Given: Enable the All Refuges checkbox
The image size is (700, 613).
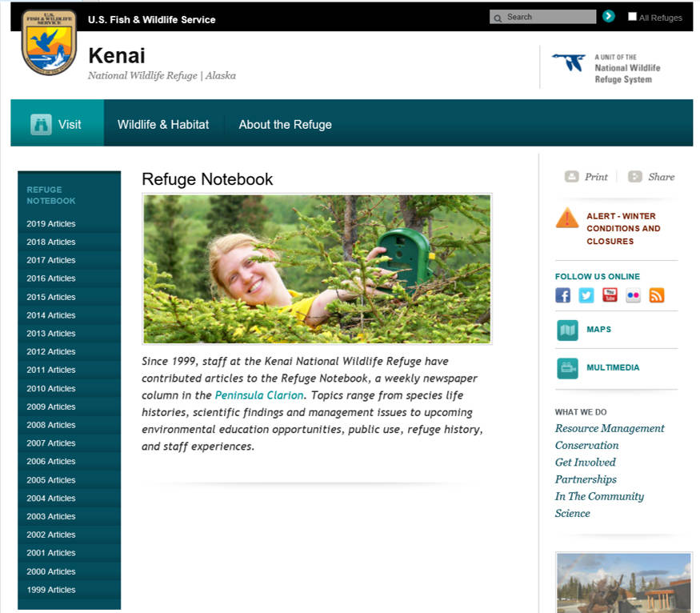Looking at the screenshot, I should 632,17.
